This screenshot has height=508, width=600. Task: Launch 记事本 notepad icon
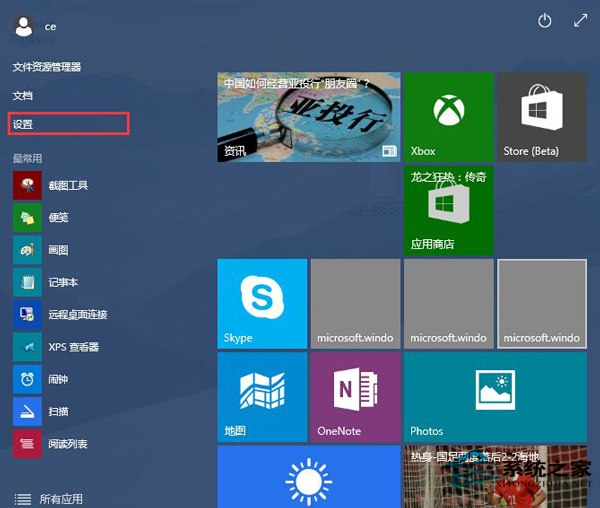27,282
